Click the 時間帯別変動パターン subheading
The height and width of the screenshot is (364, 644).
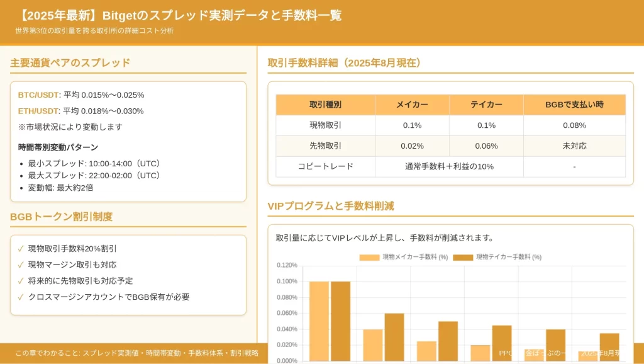(58, 147)
